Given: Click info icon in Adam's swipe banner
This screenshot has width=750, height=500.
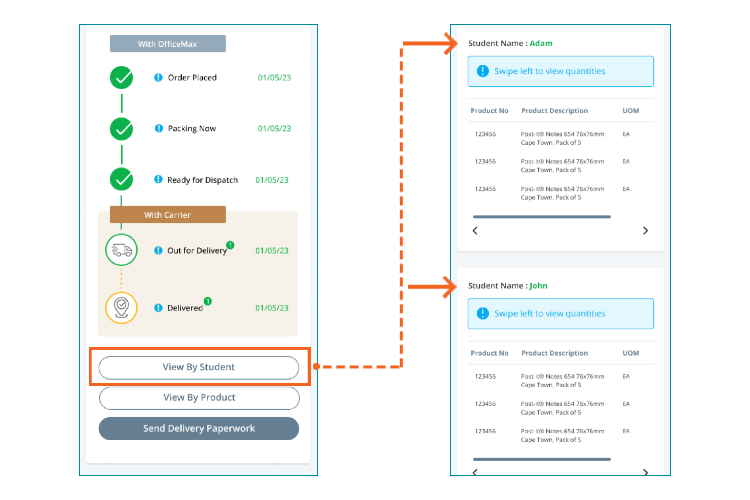Looking at the screenshot, I should coord(483,71).
